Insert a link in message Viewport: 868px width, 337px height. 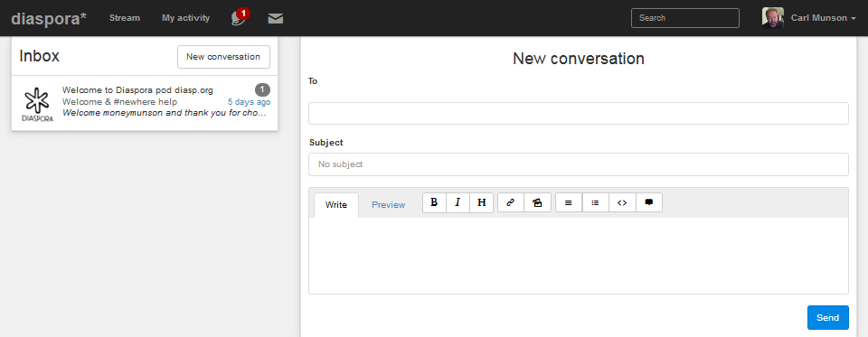(x=511, y=202)
